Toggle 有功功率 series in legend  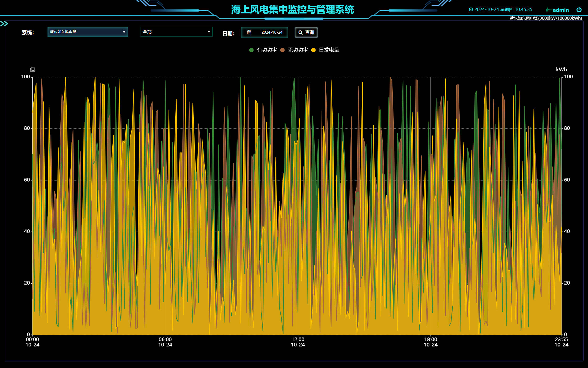tap(267, 50)
